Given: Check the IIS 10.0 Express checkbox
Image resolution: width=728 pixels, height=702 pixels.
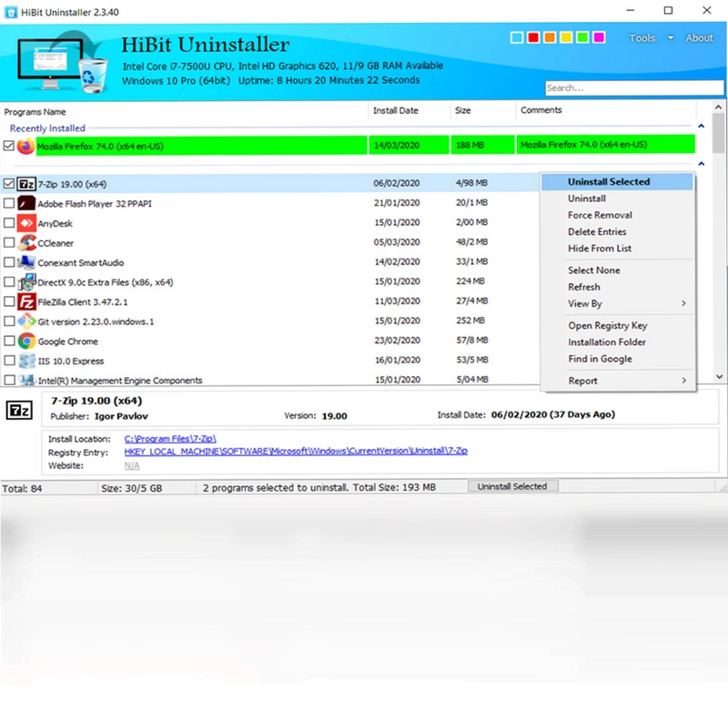Looking at the screenshot, I should coord(9,361).
